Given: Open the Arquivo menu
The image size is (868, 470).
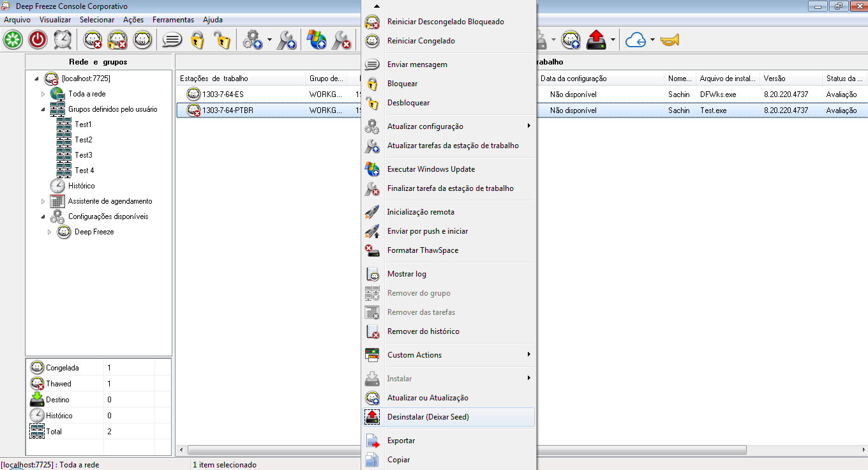Looking at the screenshot, I should (x=17, y=20).
